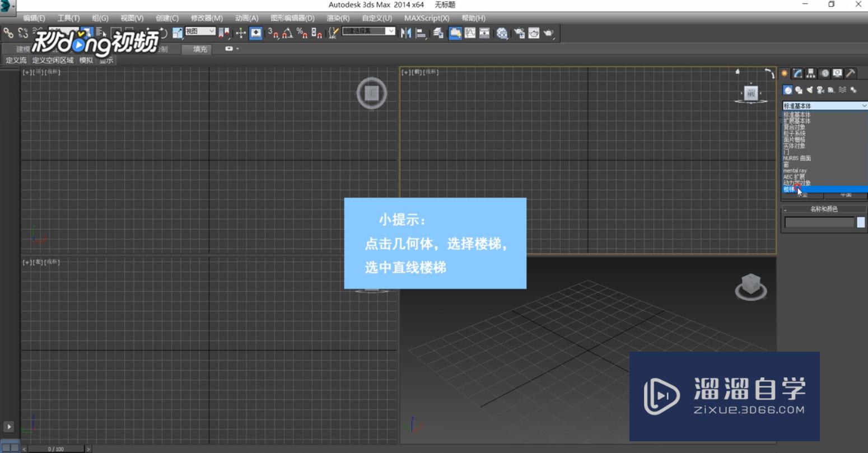Image resolution: width=868 pixels, height=453 pixels.
Task: Switch to the Hierarchy panel icon
Action: click(x=810, y=73)
